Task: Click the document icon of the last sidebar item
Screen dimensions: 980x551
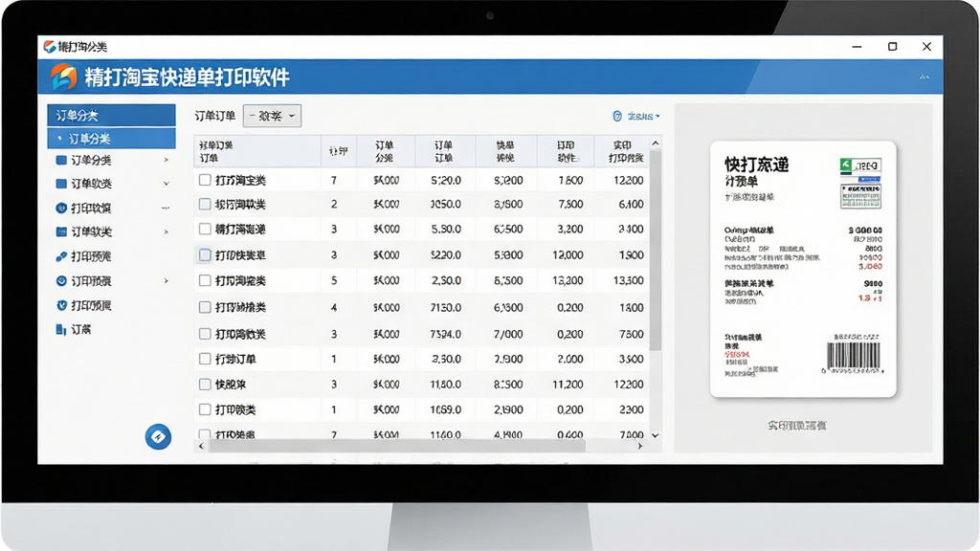Action: pos(60,329)
